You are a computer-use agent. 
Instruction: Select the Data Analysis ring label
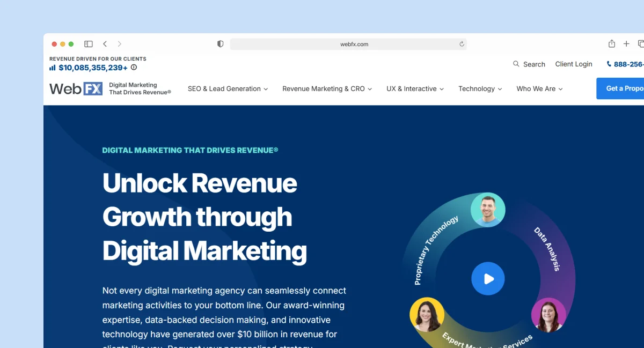pos(547,249)
